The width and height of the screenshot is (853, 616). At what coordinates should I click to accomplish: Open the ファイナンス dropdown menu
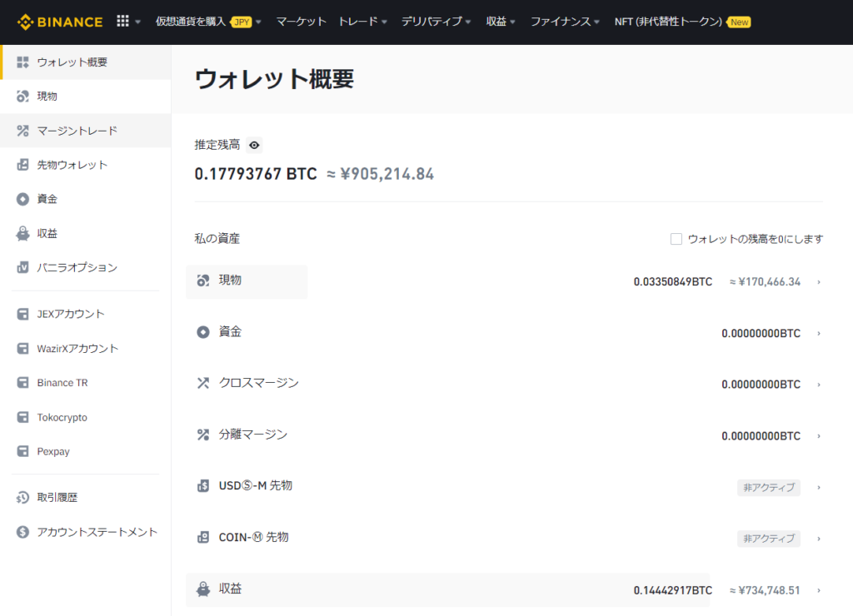[x=565, y=22]
